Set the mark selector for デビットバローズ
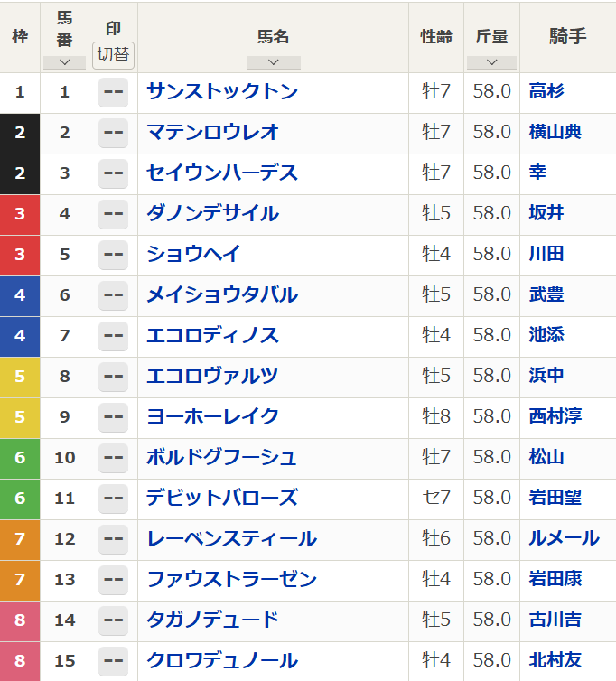Screen dimensions: 616x681 (113, 499)
